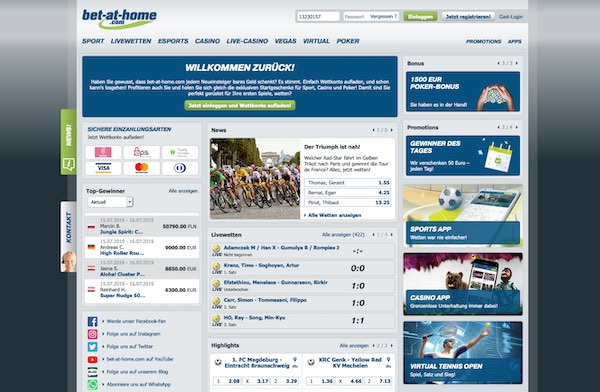Select the Mastercard payment logo
Image resolution: width=600 pixels, height=392 pixels.
pos(142,168)
